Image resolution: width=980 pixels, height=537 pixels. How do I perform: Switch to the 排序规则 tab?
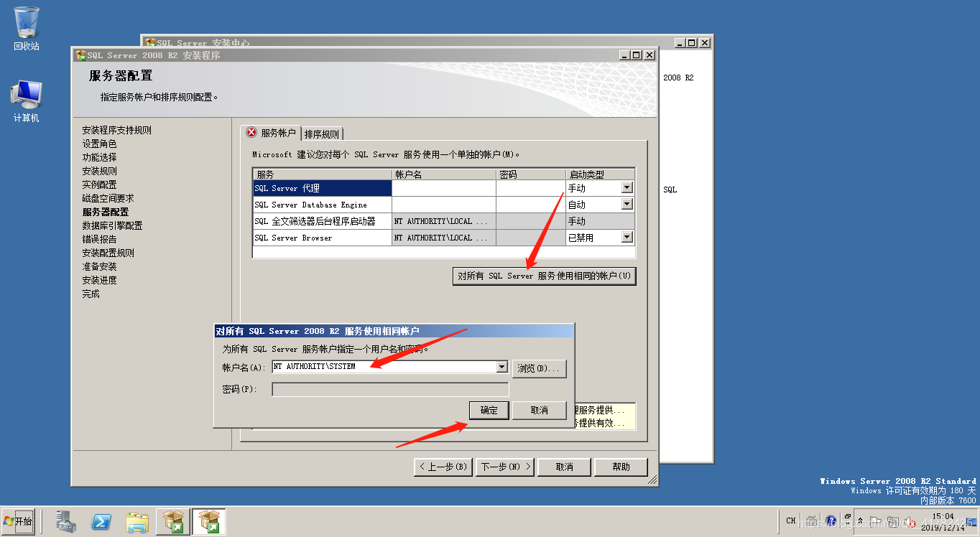322,134
